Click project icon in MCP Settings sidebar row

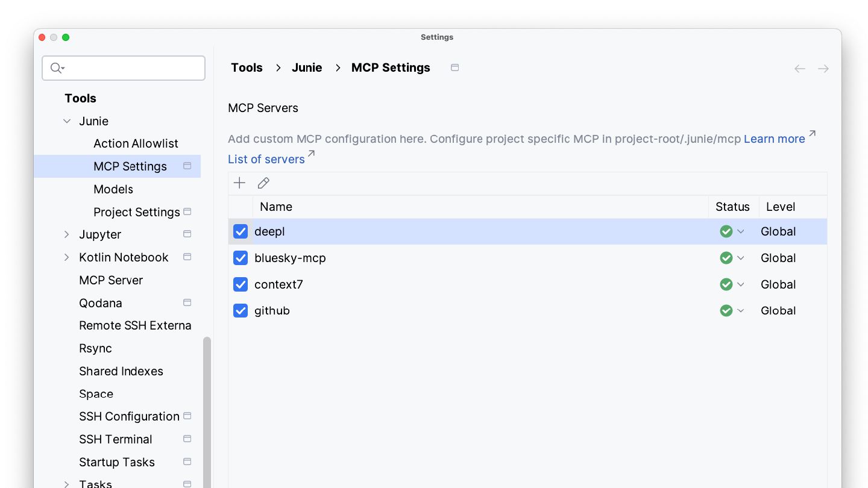pyautogui.click(x=187, y=166)
